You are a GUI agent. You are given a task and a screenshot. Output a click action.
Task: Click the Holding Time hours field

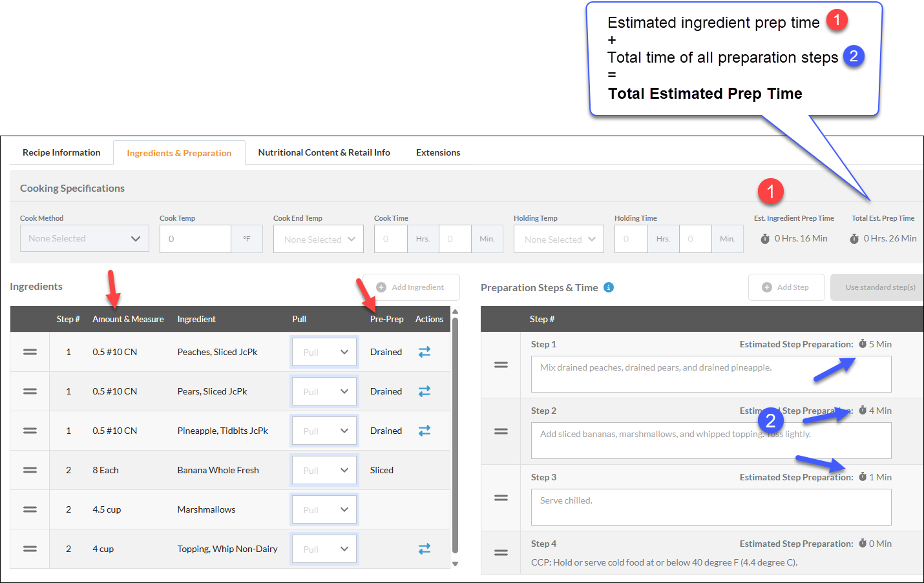tap(631, 239)
